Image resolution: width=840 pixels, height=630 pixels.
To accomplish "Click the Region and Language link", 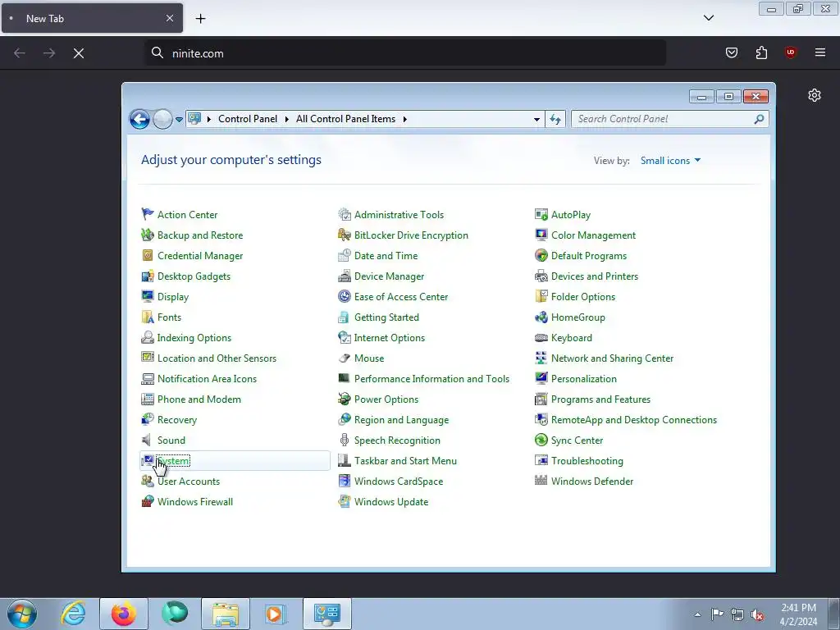I will (401, 419).
